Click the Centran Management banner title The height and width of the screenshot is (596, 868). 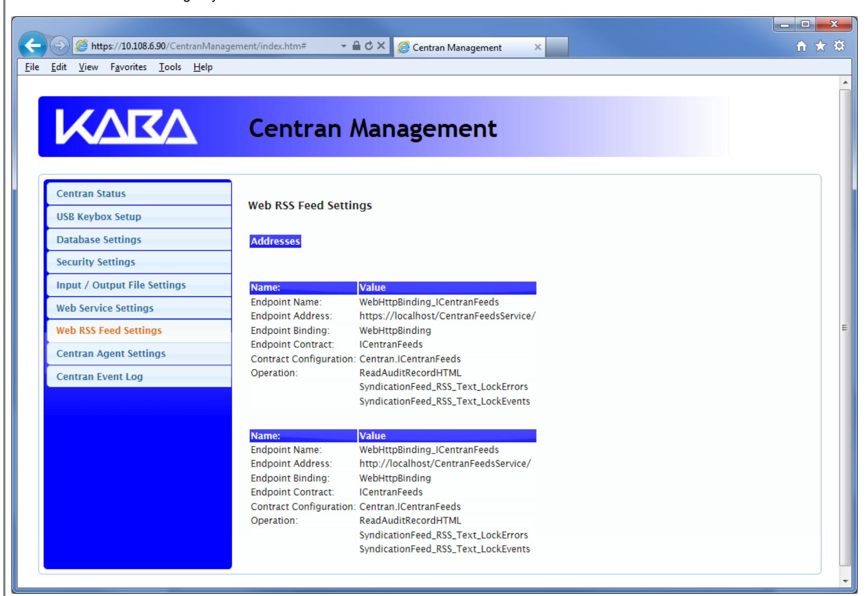coord(373,128)
